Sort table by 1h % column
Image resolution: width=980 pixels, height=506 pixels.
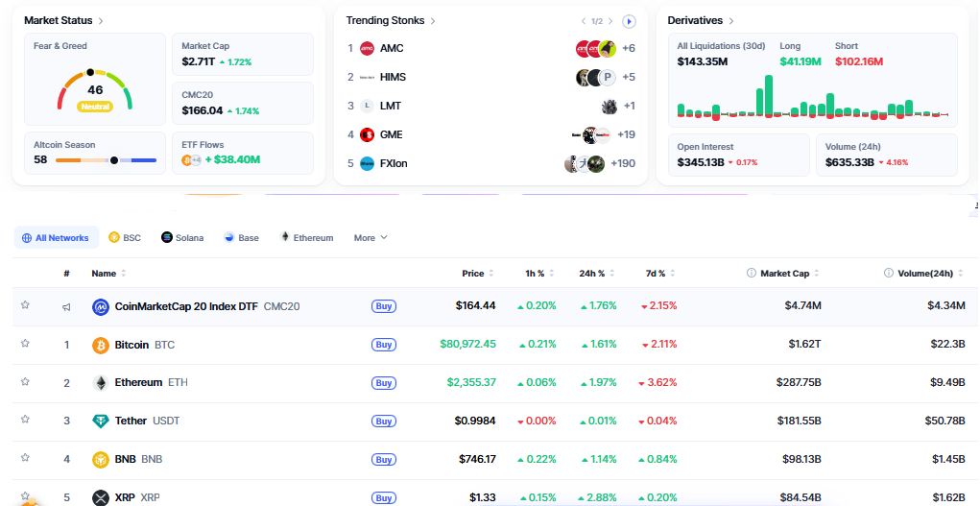[x=539, y=274]
